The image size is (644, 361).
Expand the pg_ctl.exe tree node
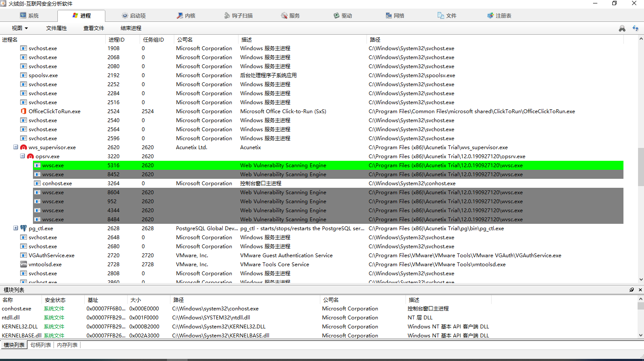point(16,228)
